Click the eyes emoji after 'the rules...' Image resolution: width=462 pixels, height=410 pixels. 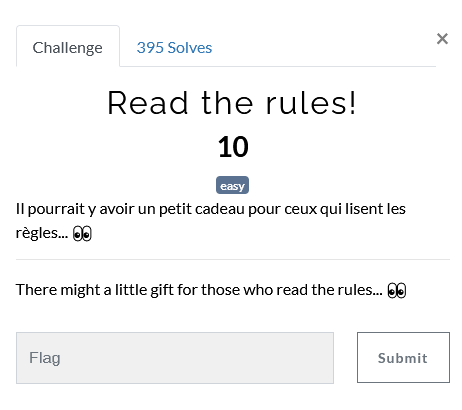397,290
